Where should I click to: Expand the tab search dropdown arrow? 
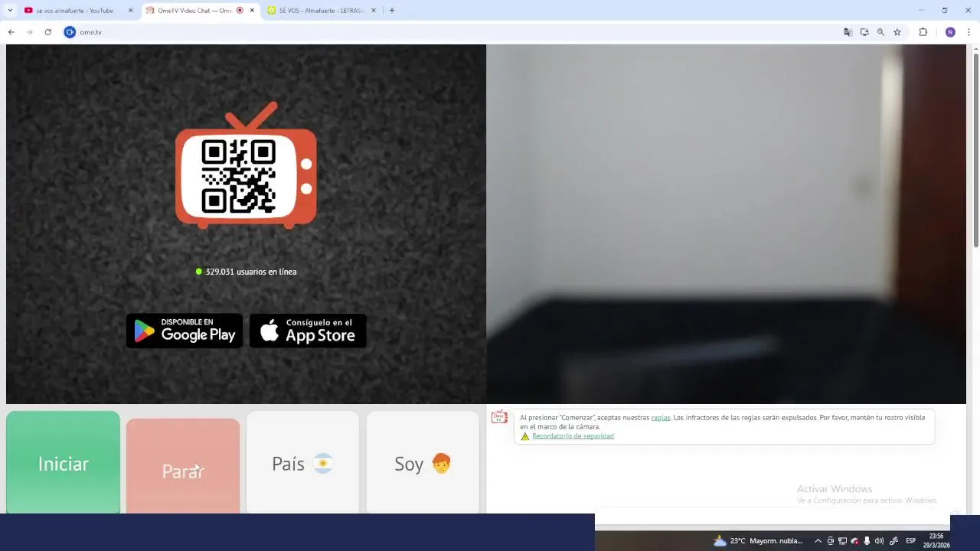pyautogui.click(x=10, y=11)
